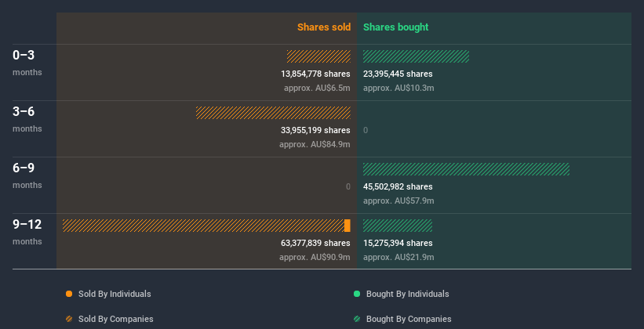This screenshot has height=329, width=644.
Task: Click the solid orange Sold By Individuals legend dot
Action: [69, 294]
